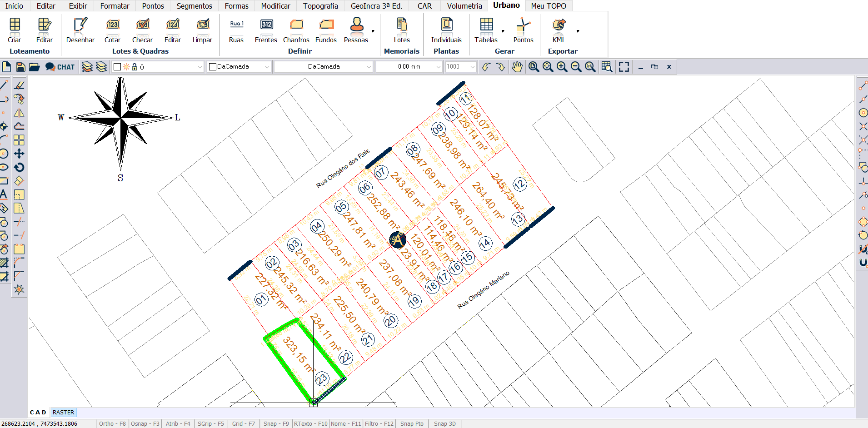
Task: Switch to the Topografia tab
Action: [x=320, y=6]
